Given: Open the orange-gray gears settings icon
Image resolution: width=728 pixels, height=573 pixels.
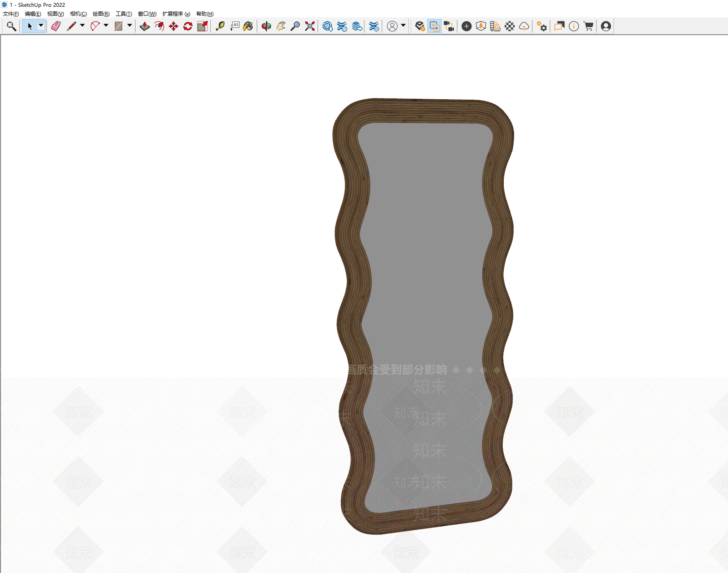Looking at the screenshot, I should pyautogui.click(x=542, y=26).
